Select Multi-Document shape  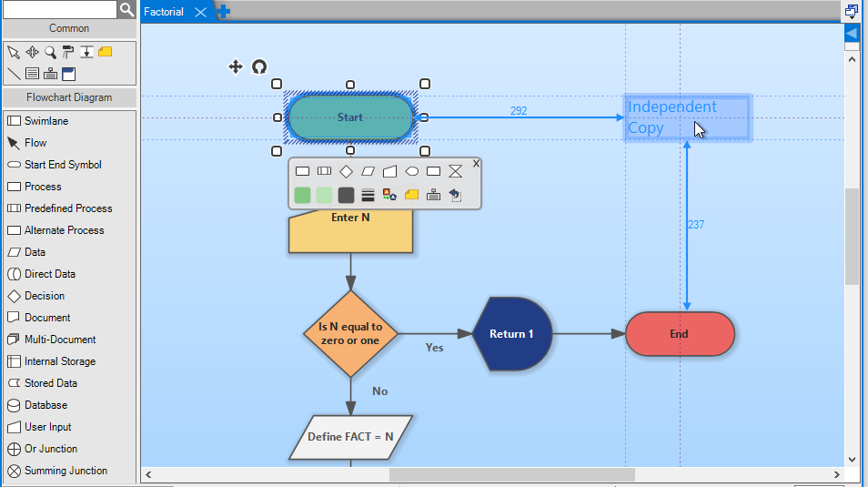click(x=69, y=340)
